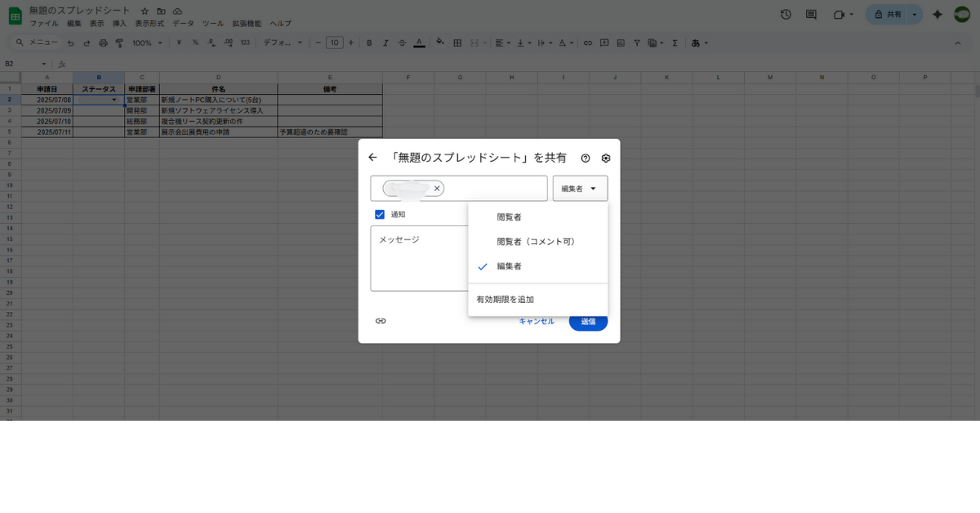
Task: Toggle bold formatting in toolbar
Action: coord(369,42)
